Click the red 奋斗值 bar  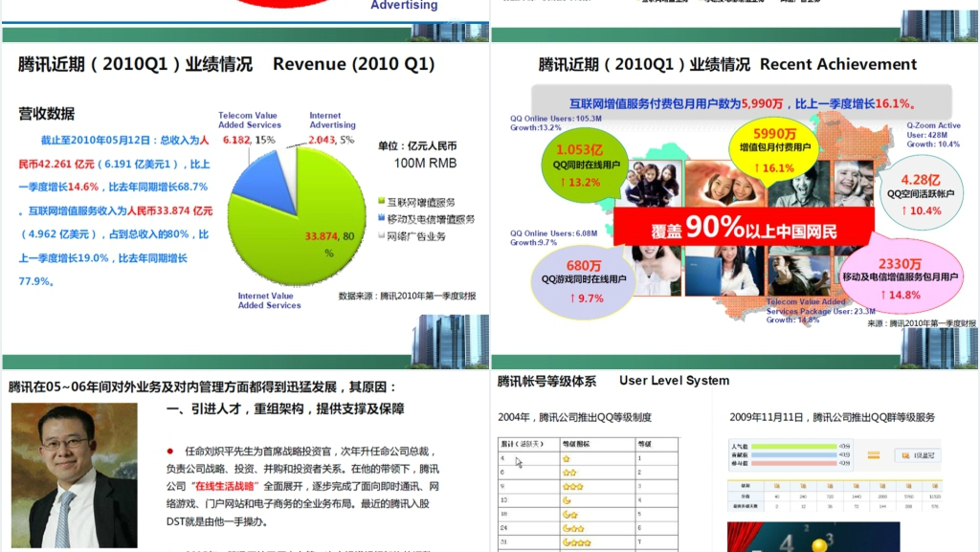[793, 463]
